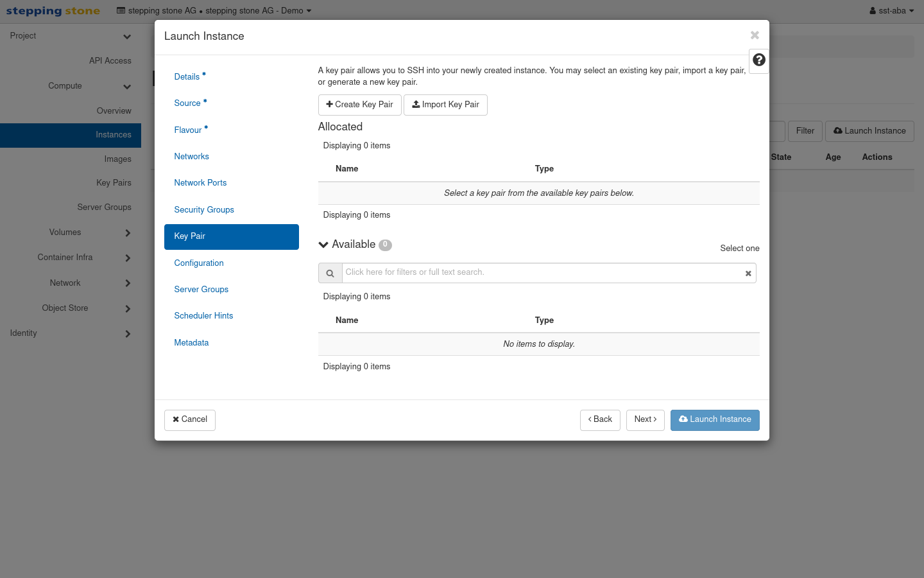The image size is (924, 578).
Task: Click blue Launch Instance button in dialog
Action: point(715,420)
